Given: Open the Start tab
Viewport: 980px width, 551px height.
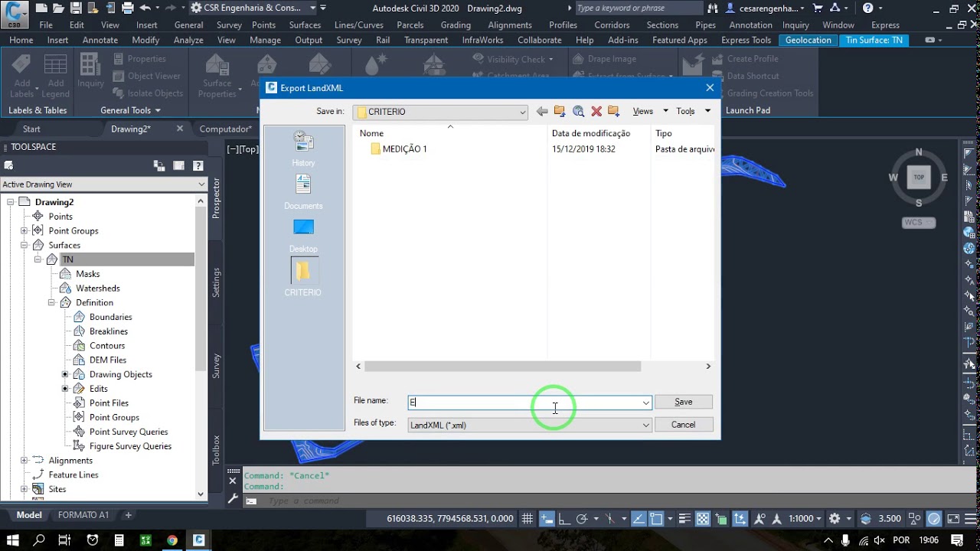Looking at the screenshot, I should click(x=31, y=129).
